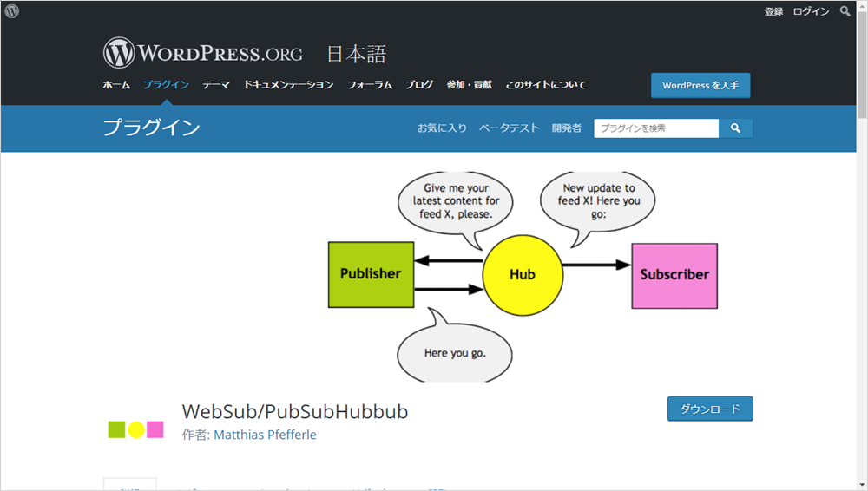Image resolution: width=868 pixels, height=491 pixels.
Task: Click the WordPress.org header logo
Action: (x=203, y=53)
